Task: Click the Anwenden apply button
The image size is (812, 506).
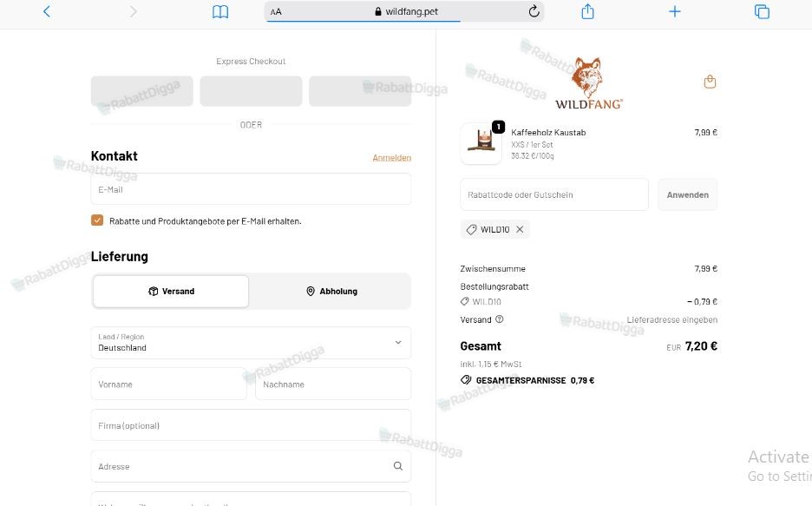Action: [x=688, y=194]
